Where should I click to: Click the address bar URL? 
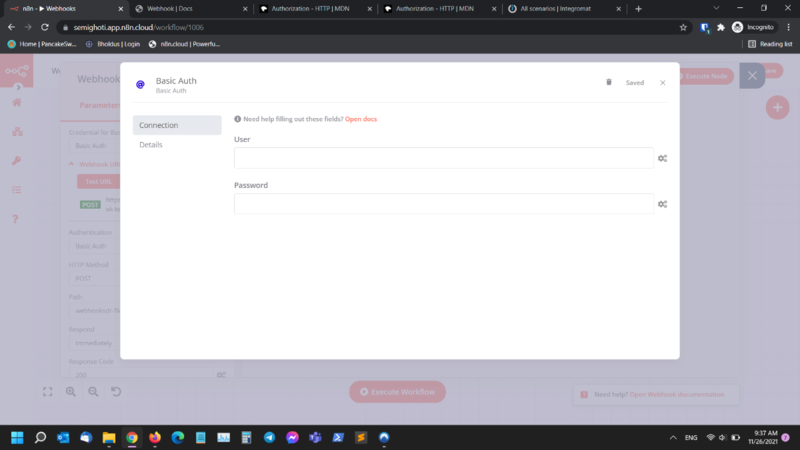pyautogui.click(x=138, y=27)
